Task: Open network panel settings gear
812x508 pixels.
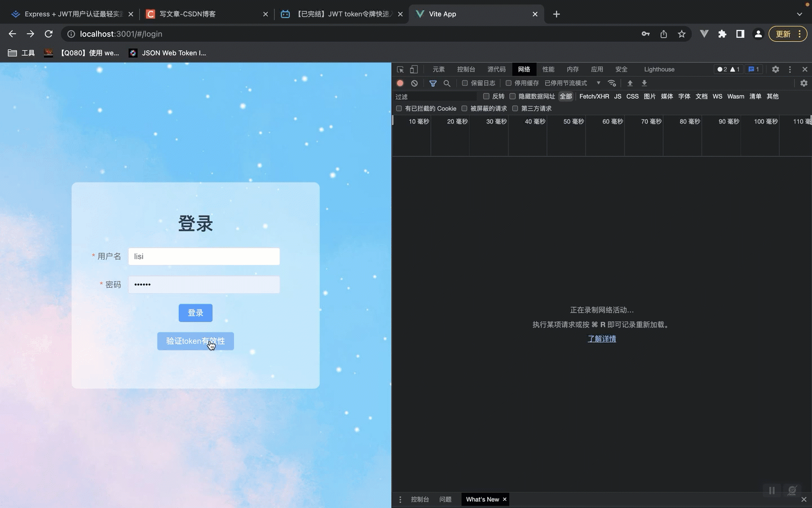Action: click(x=804, y=83)
